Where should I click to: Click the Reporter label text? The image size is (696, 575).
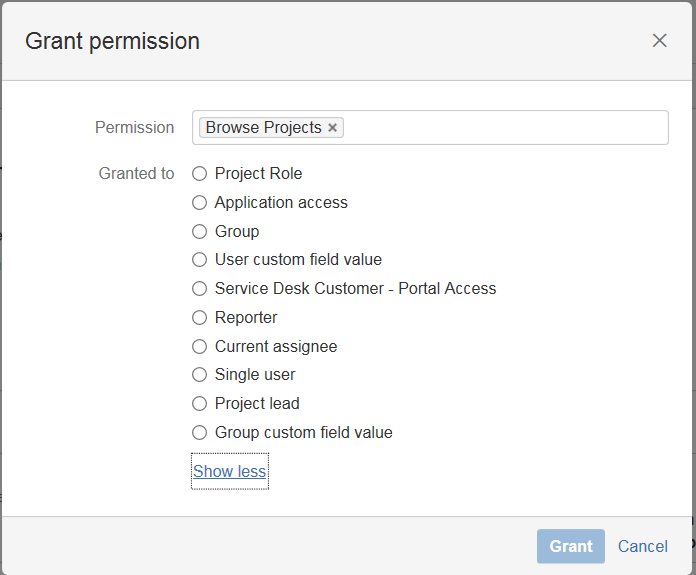tap(246, 318)
